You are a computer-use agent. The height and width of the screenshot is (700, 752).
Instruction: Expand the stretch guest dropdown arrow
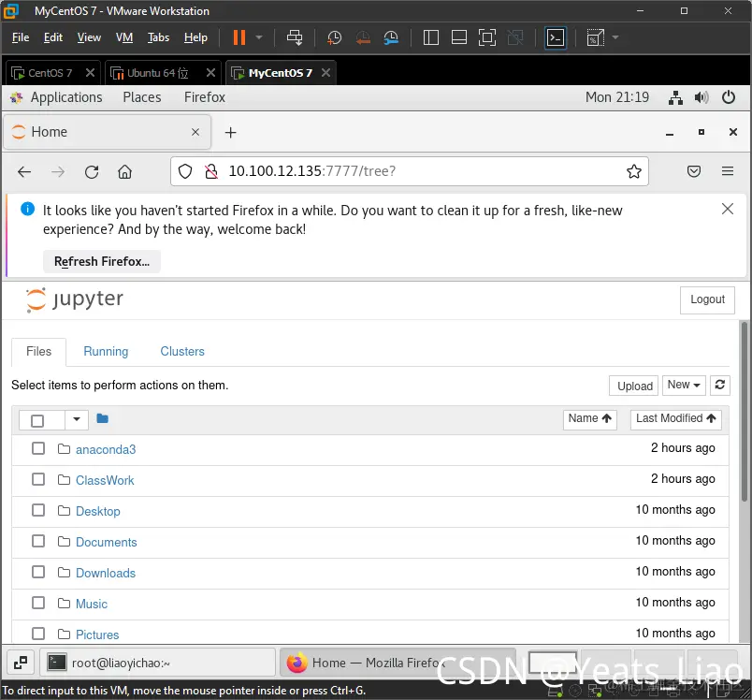click(615, 37)
